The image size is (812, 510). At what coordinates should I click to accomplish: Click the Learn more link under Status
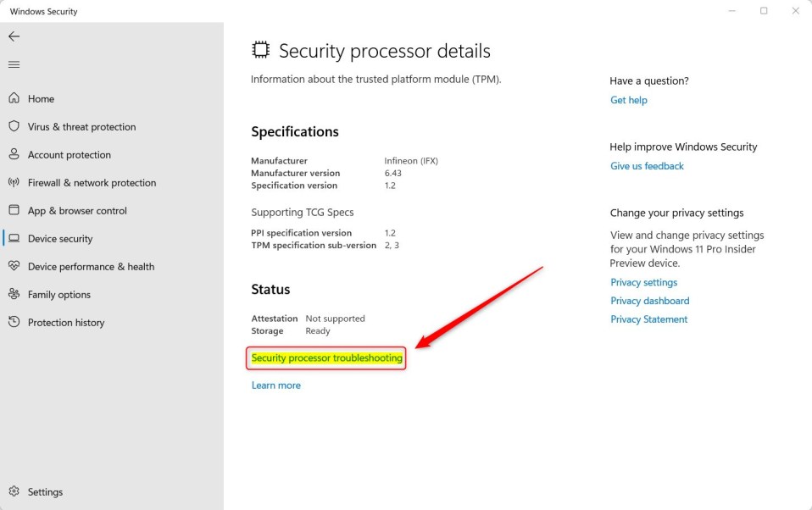(276, 385)
